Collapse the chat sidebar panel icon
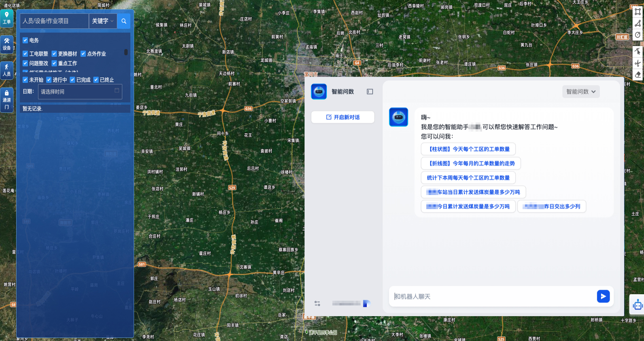 370,92
